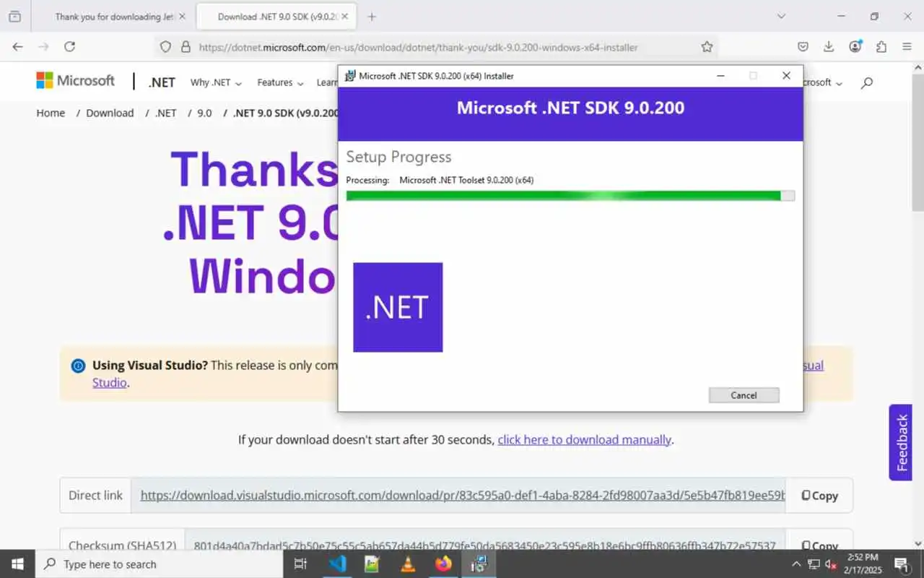The width and height of the screenshot is (924, 578).
Task: Click the green setup progress bar
Action: (x=570, y=196)
